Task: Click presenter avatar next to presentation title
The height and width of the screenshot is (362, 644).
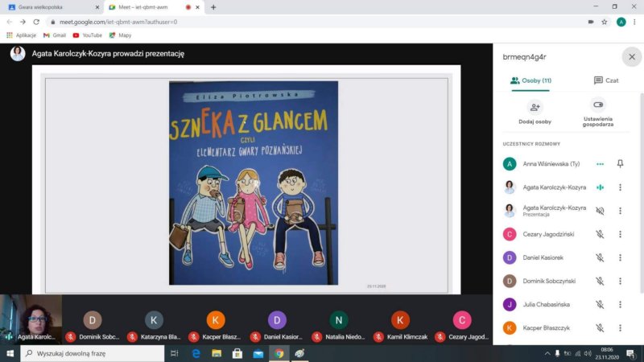Action: tap(18, 54)
